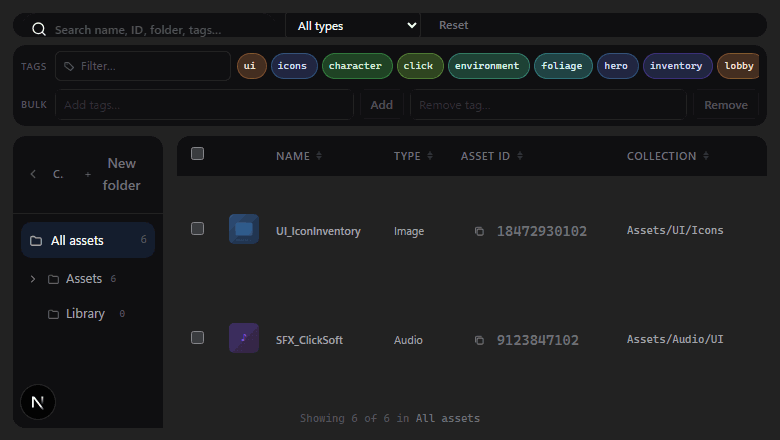Open the SFX_ClickSoft audio thumbnail

(244, 338)
